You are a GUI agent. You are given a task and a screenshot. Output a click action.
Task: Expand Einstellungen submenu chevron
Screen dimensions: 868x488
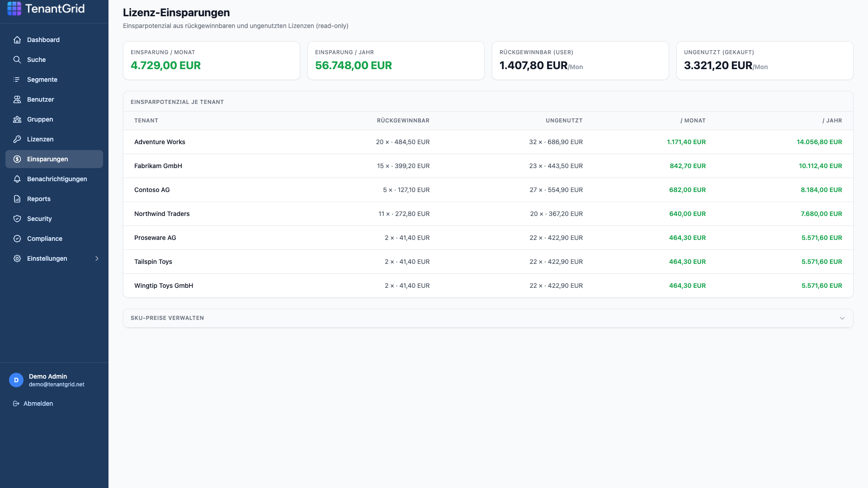97,258
